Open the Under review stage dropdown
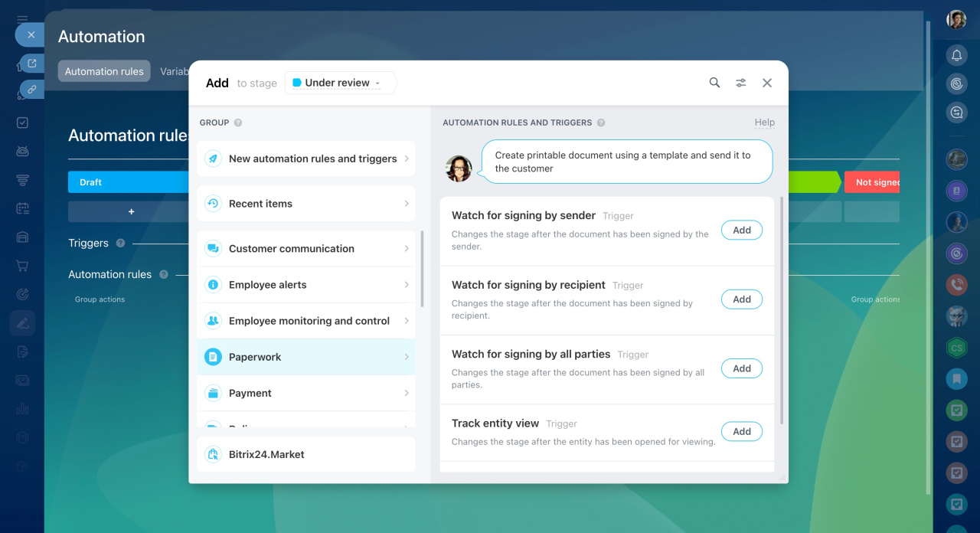 tap(340, 83)
